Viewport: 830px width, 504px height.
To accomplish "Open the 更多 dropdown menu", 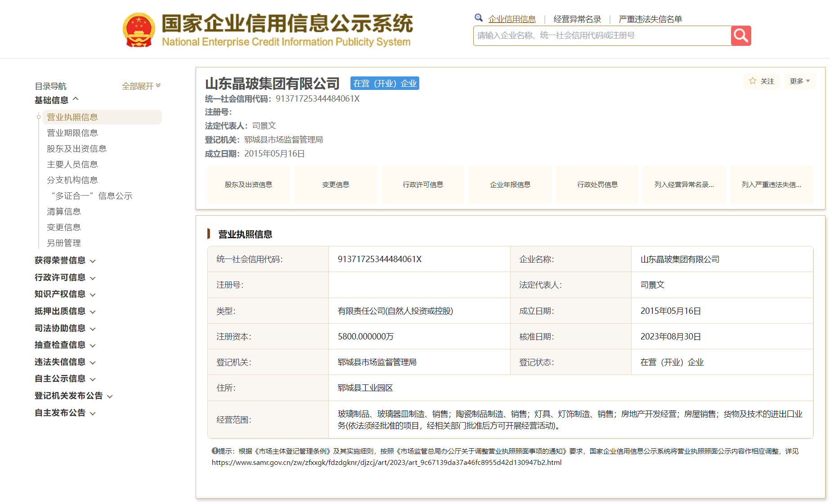I will click(800, 81).
